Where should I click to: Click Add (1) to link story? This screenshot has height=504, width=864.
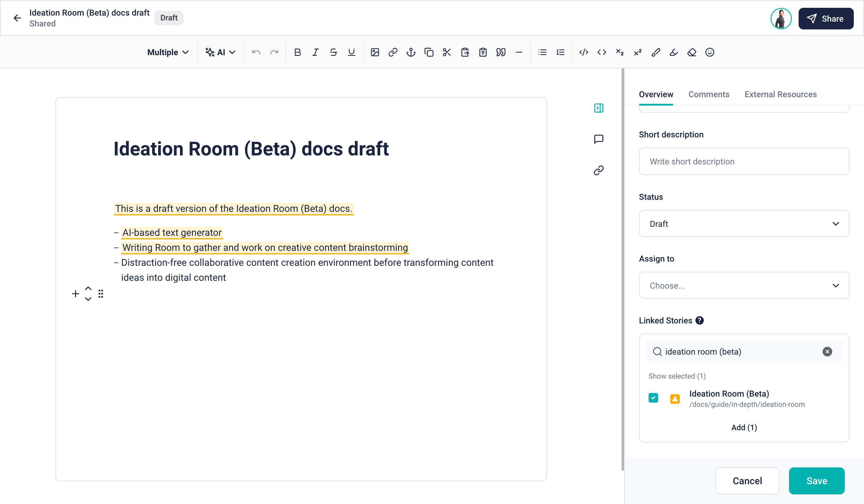pos(744,427)
